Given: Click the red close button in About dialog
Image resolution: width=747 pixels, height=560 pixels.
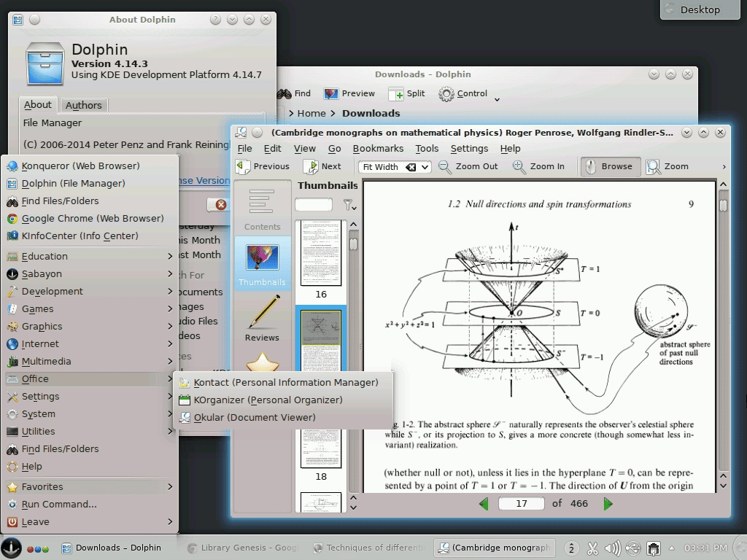Looking at the screenshot, I should (220, 205).
